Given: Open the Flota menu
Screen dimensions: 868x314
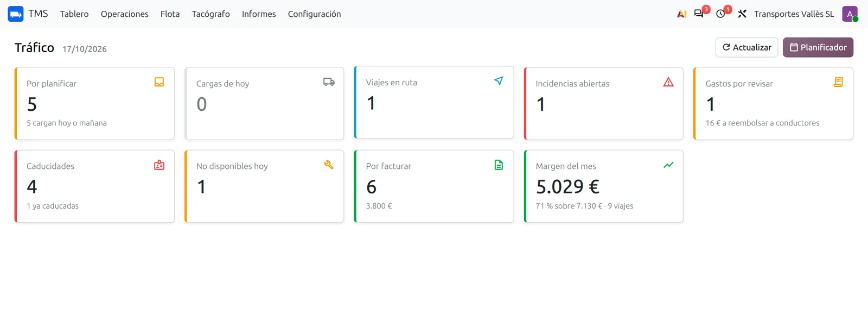Looking at the screenshot, I should [x=170, y=14].
